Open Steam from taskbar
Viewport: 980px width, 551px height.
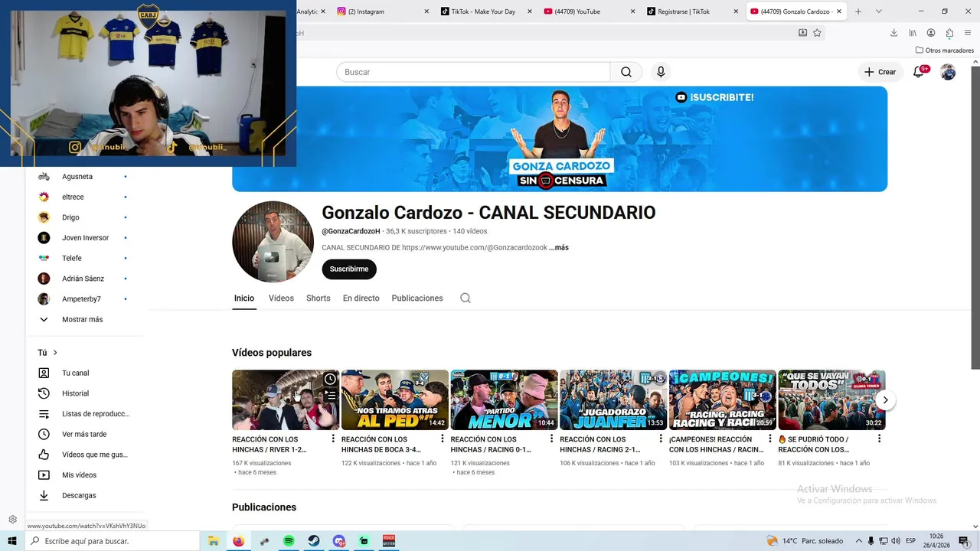(x=314, y=541)
